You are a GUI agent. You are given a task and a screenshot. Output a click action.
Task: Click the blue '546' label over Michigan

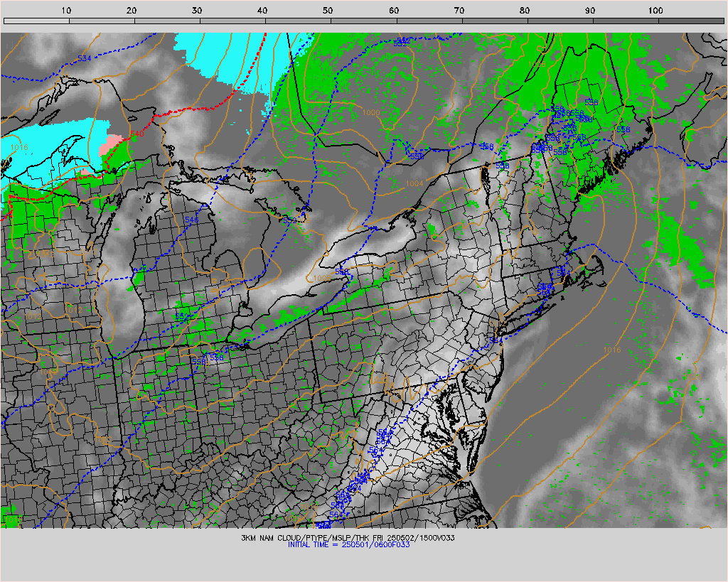pos(191,220)
